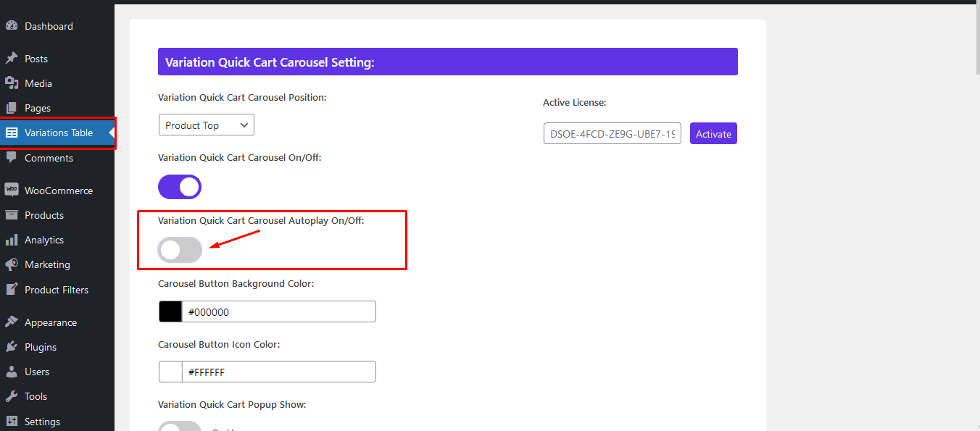Go to Posts menu item

(x=57, y=59)
